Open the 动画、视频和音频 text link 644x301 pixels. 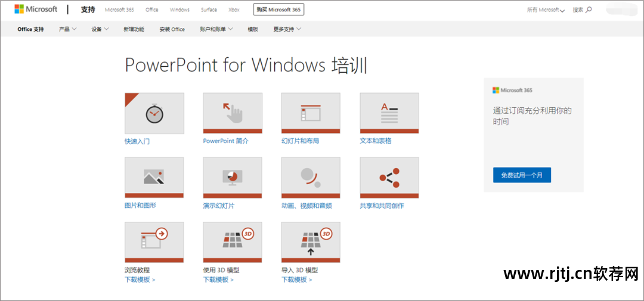click(x=306, y=206)
